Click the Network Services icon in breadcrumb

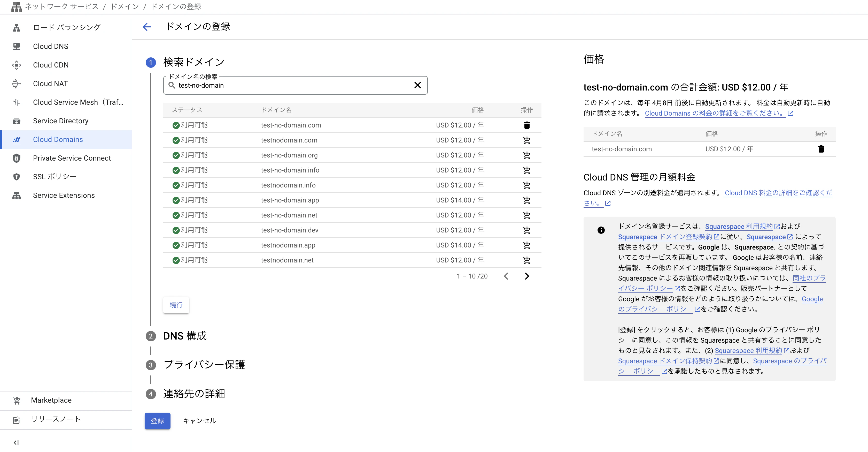point(16,7)
